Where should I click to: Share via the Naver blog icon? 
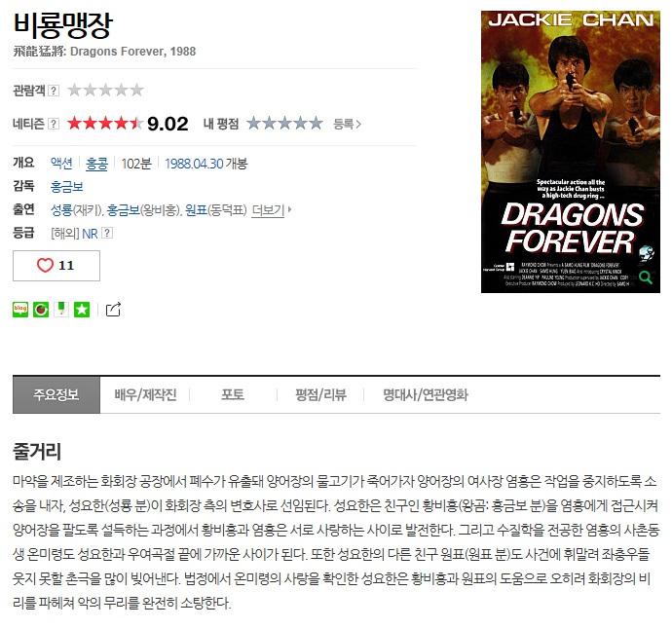20,310
